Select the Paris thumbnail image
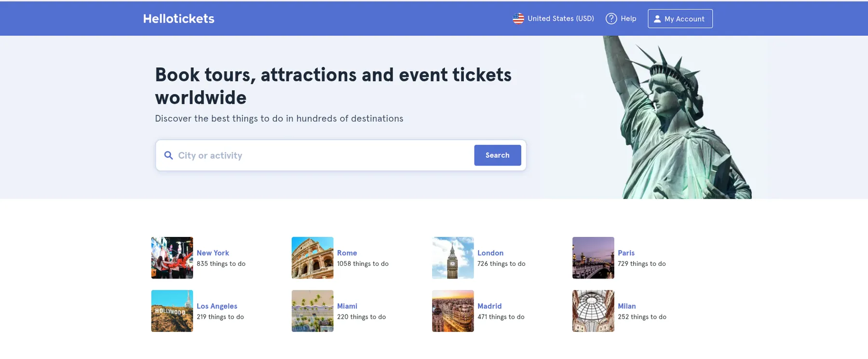Screen dimensions: 868x359 pyautogui.click(x=593, y=258)
